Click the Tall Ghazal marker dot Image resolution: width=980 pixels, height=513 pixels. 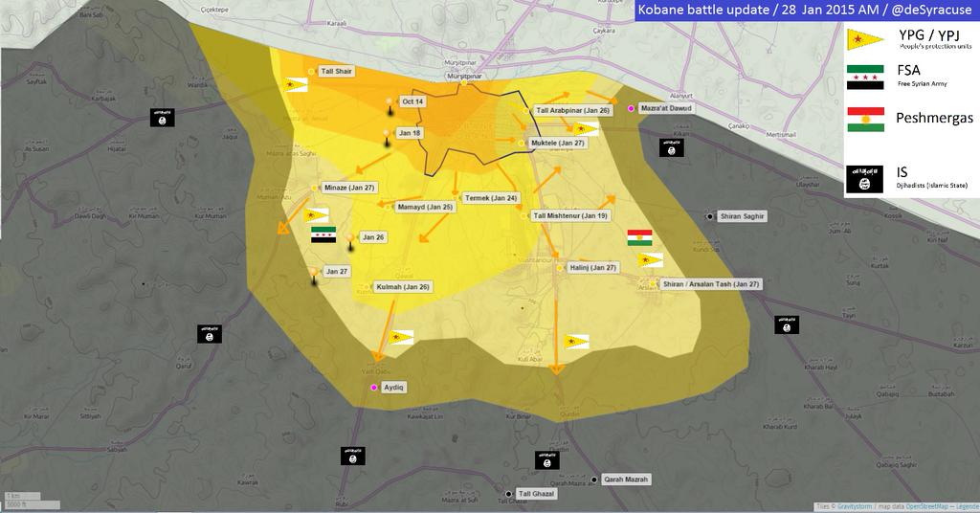508,494
